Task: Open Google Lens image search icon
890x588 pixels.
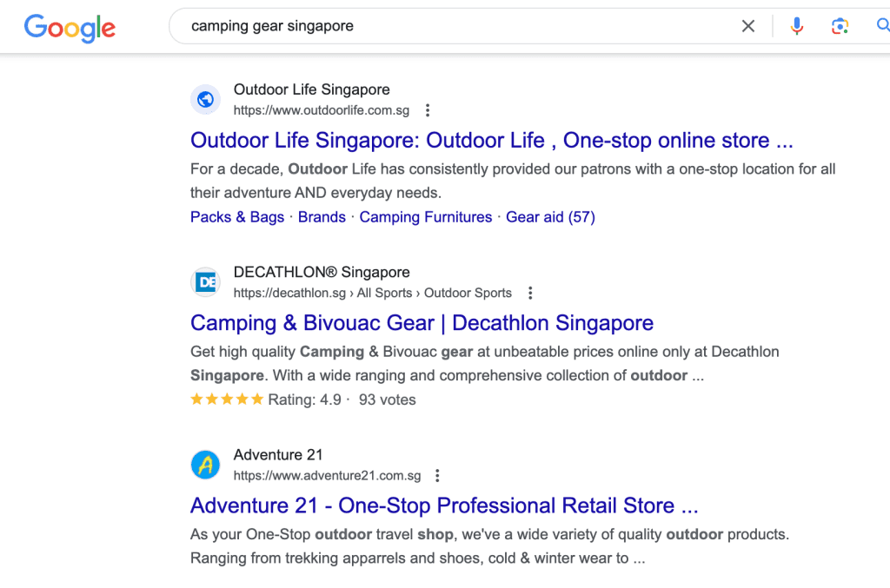Action: (840, 26)
